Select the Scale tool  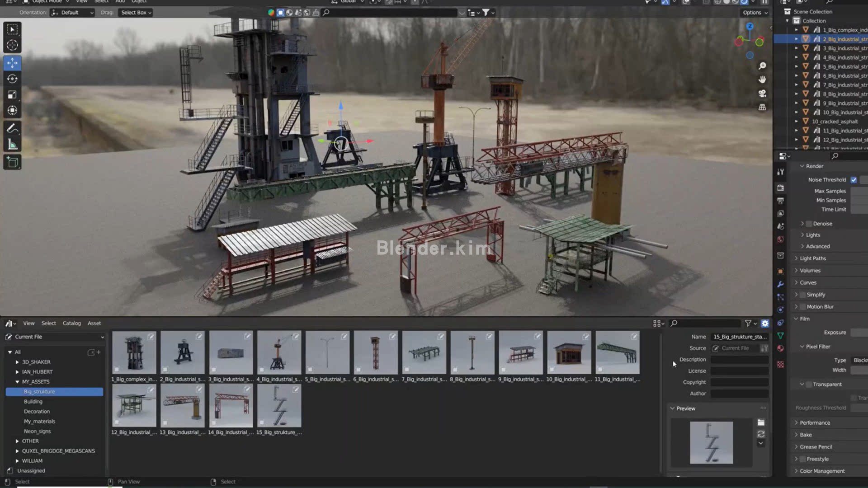point(12,95)
